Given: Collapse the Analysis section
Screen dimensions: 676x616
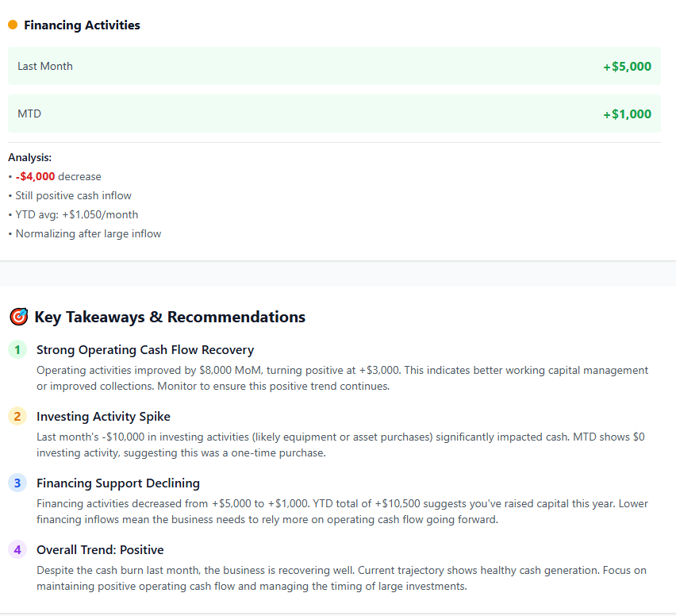Looking at the screenshot, I should click(29, 157).
